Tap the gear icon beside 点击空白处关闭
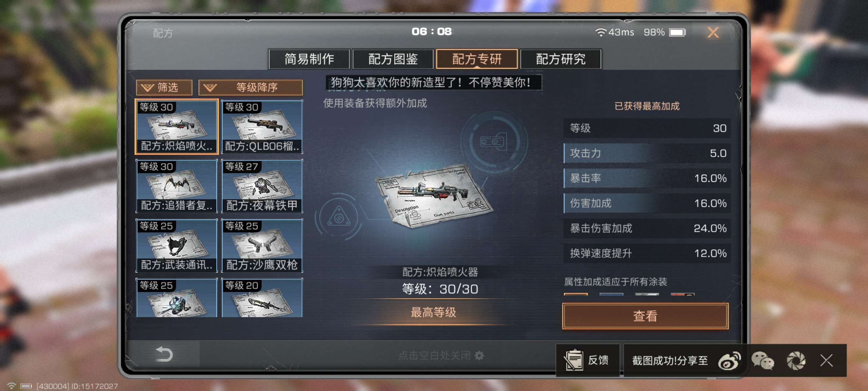This screenshot has width=868, height=391. [x=479, y=355]
